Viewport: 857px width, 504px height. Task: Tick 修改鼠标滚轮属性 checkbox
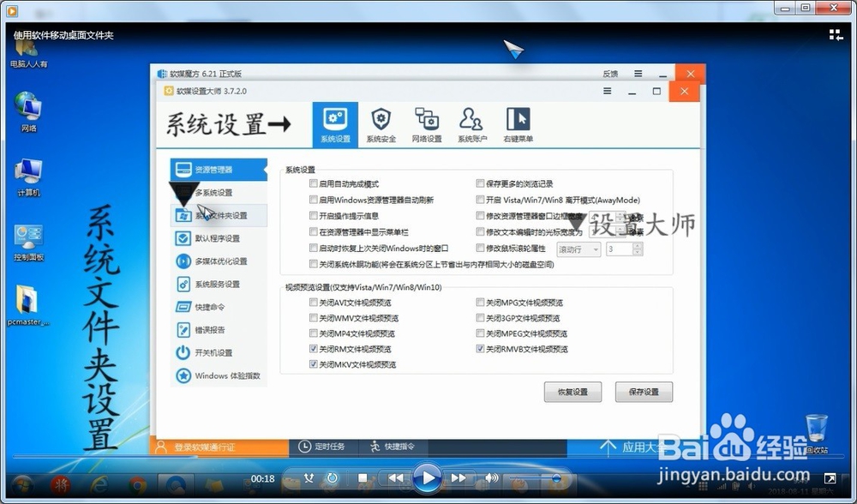[480, 248]
